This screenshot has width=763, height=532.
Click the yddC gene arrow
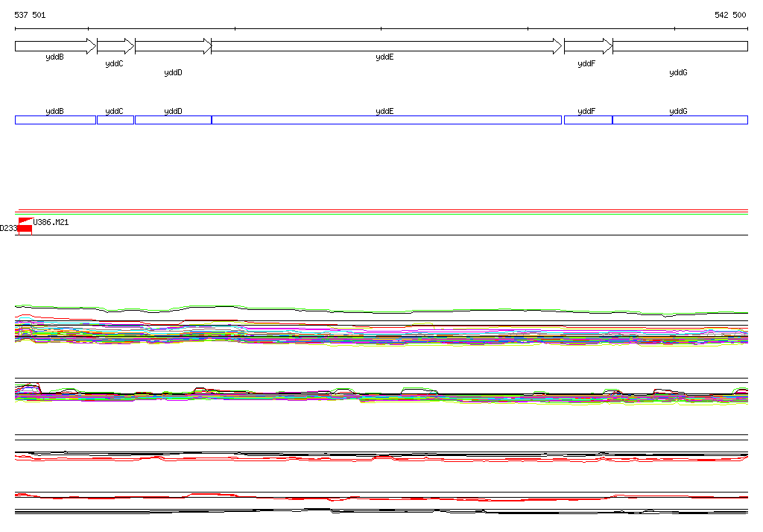point(115,46)
